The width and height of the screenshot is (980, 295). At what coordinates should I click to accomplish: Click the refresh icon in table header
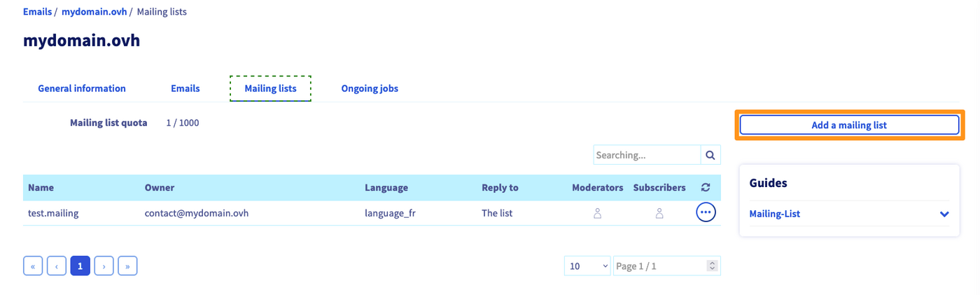(x=706, y=188)
